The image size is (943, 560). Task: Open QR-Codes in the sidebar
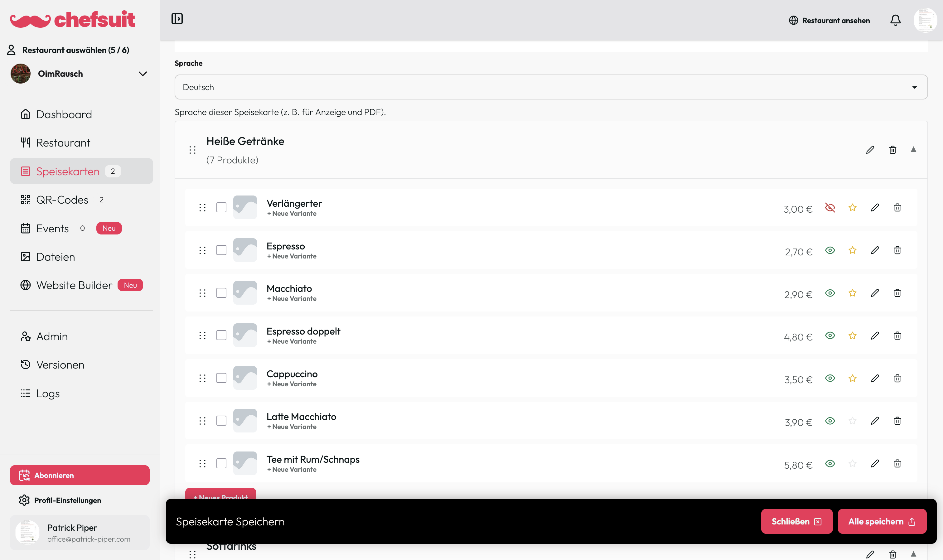81,200
